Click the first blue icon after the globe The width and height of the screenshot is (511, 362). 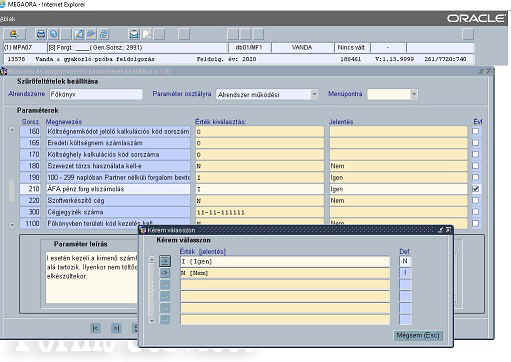pos(79,34)
